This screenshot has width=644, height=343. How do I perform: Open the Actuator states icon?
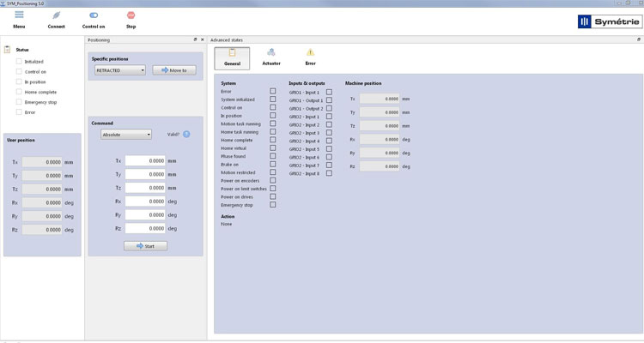coord(271,53)
